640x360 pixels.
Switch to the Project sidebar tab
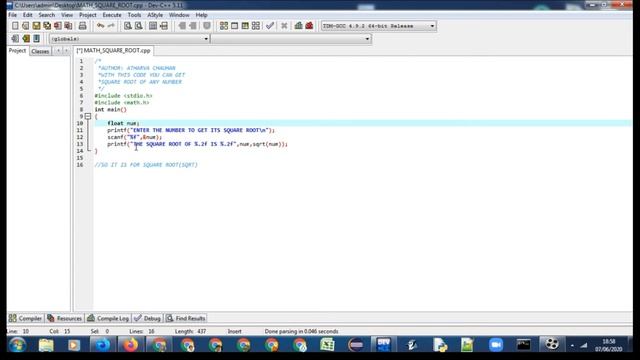coord(17,51)
